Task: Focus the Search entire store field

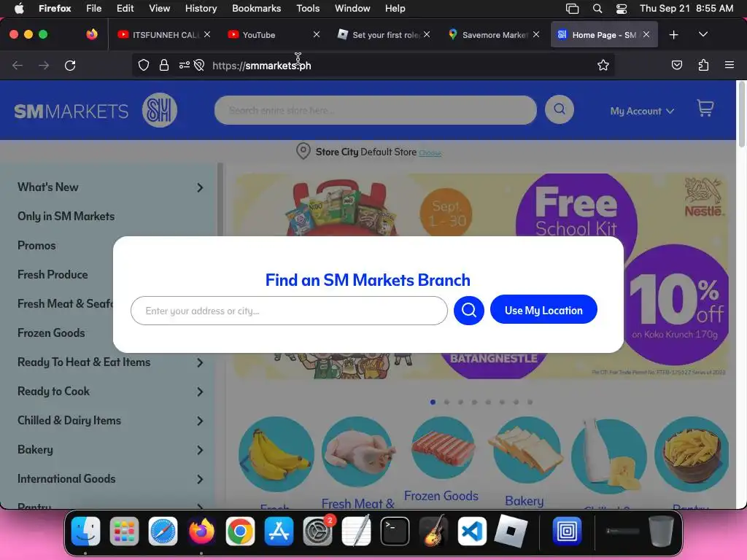Action: pyautogui.click(x=376, y=110)
